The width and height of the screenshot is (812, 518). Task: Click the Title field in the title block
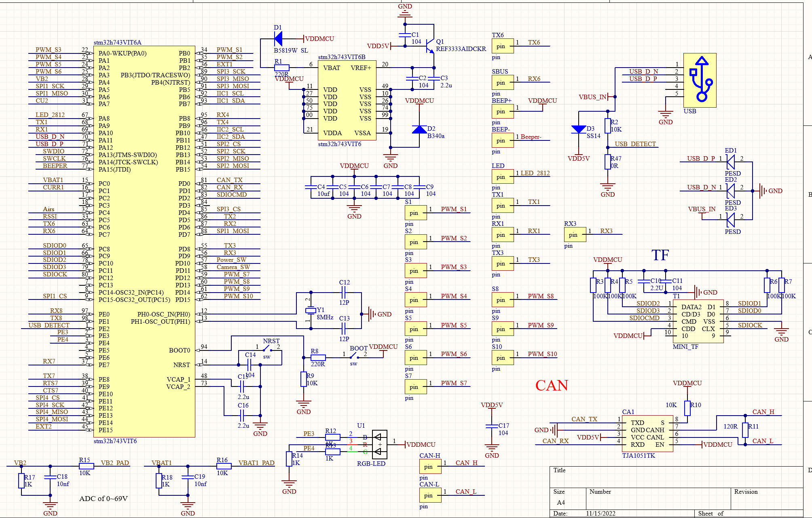[x=559, y=470]
